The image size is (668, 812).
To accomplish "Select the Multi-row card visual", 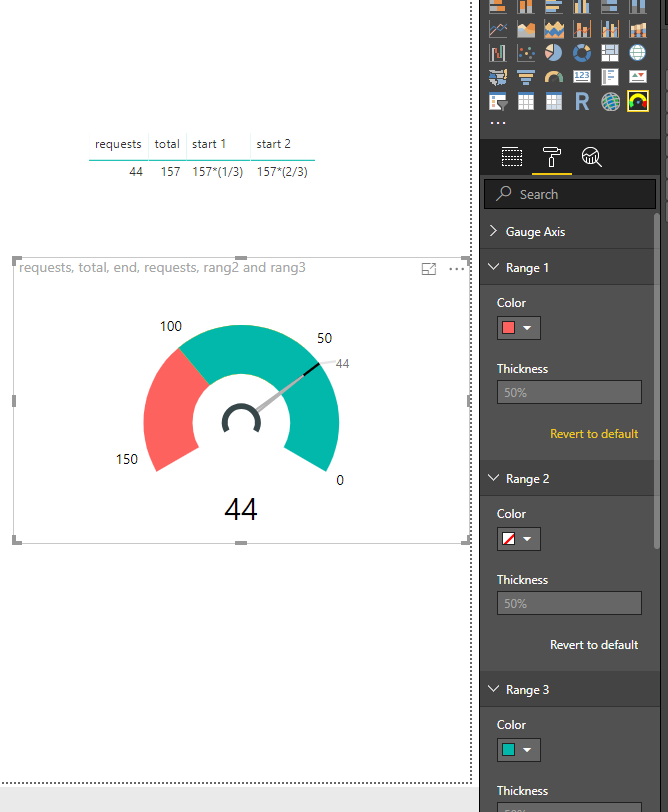I will point(609,77).
